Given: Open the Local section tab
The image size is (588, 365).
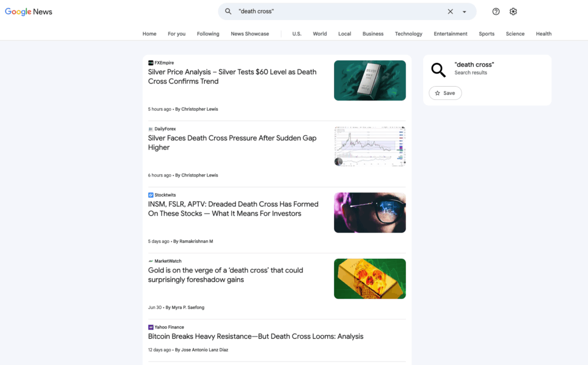Looking at the screenshot, I should [x=345, y=34].
